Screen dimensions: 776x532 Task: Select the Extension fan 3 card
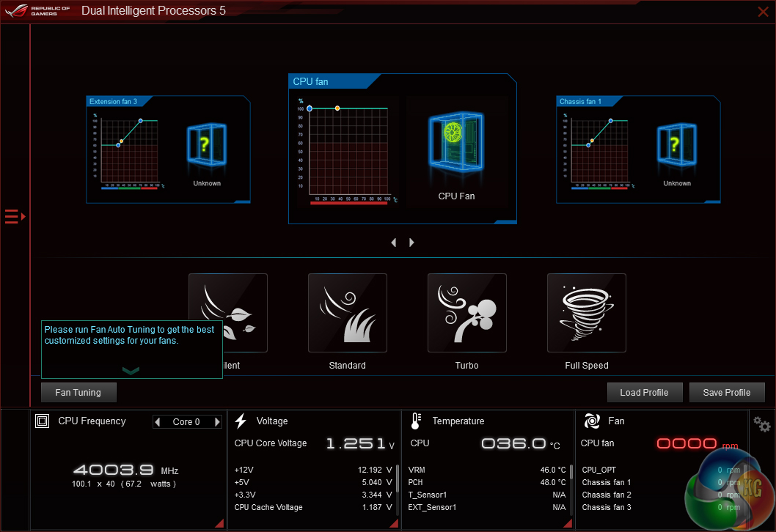pyautogui.click(x=168, y=149)
